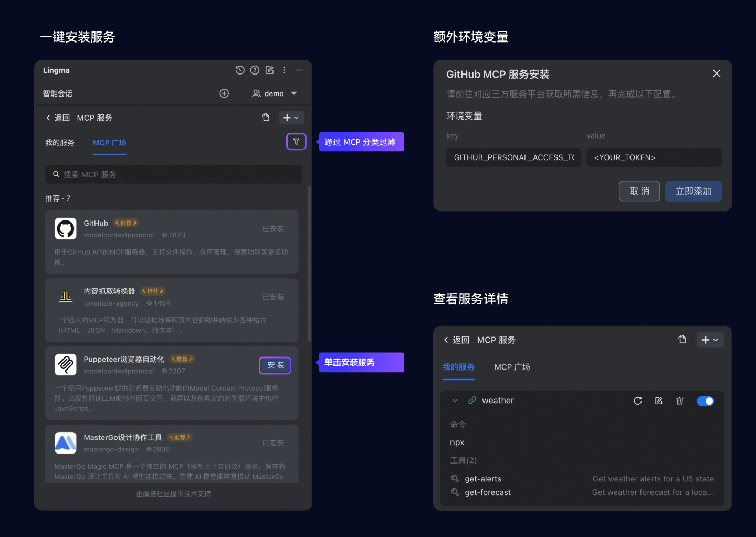The width and height of the screenshot is (756, 537).
Task: Click the help question mark icon
Action: [255, 70]
